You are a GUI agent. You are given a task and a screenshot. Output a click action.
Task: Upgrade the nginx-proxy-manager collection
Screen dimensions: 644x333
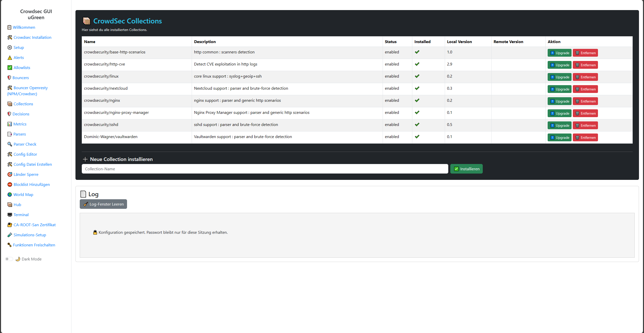(x=559, y=113)
